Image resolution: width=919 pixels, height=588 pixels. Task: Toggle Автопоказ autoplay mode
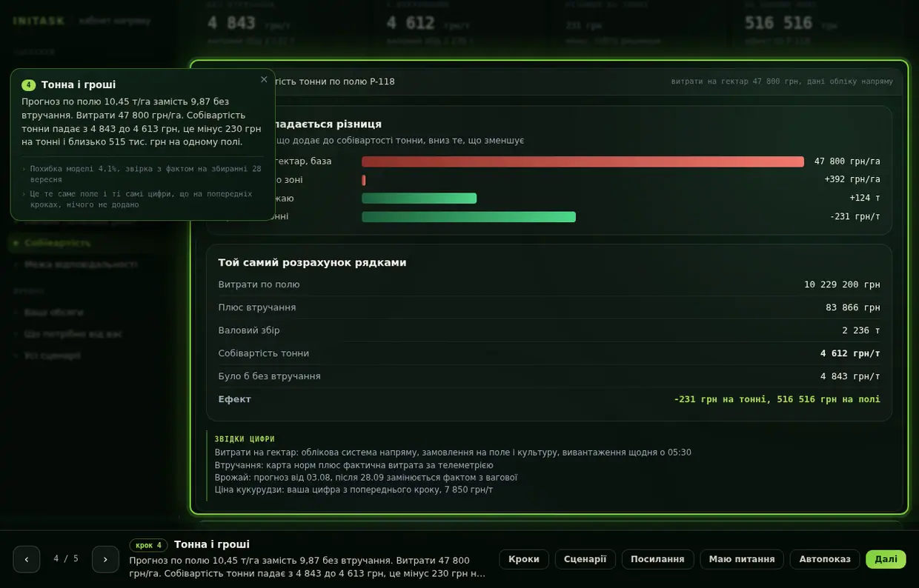(x=825, y=559)
